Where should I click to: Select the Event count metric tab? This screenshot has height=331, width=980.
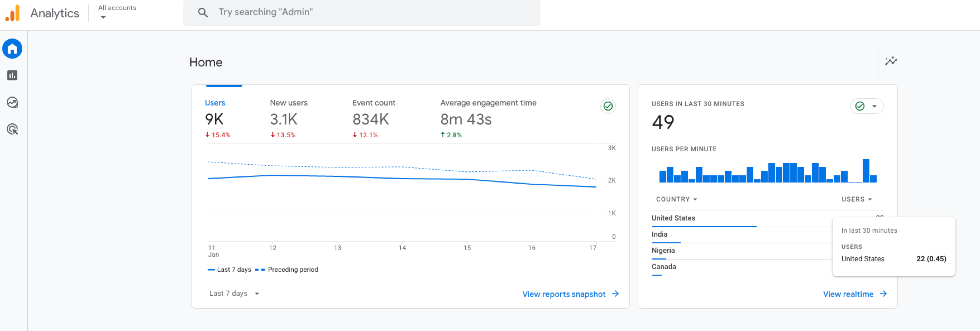(x=373, y=119)
